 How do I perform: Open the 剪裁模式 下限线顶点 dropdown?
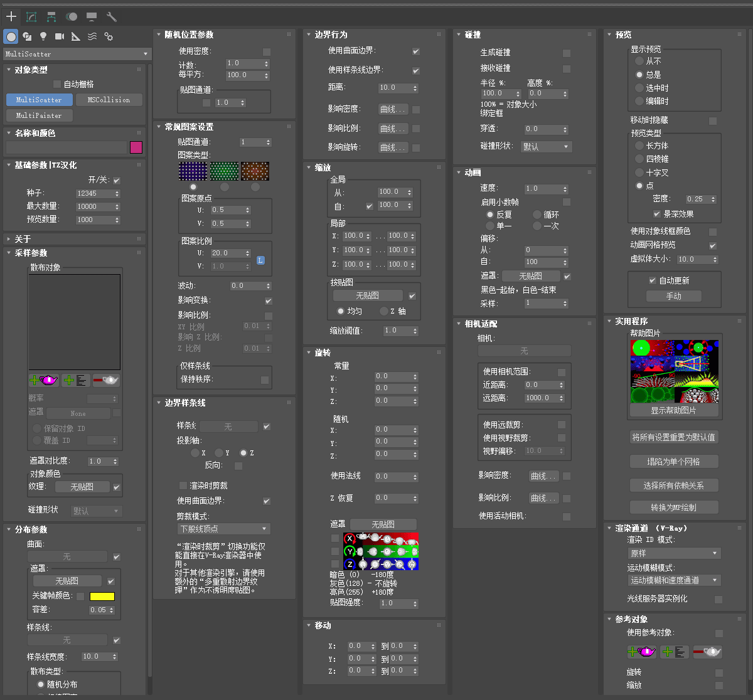[x=223, y=529]
